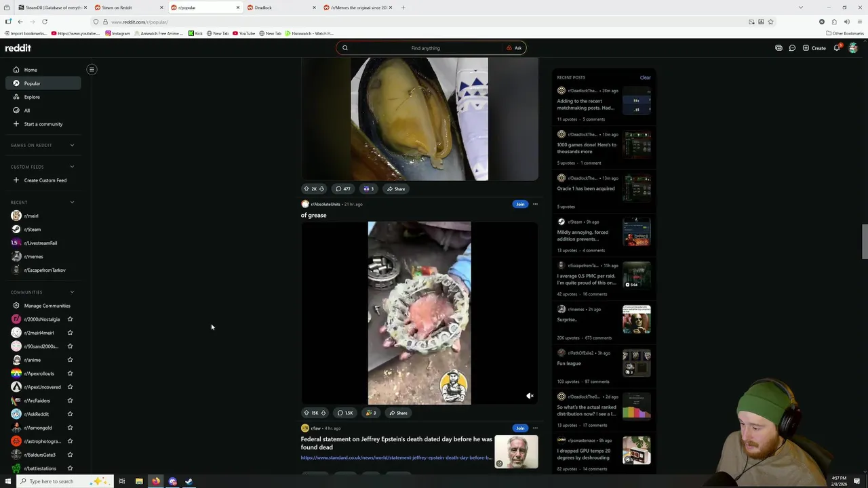Share the post with 477 comments
Screen dimensions: 868x488
pyautogui.click(x=396, y=189)
